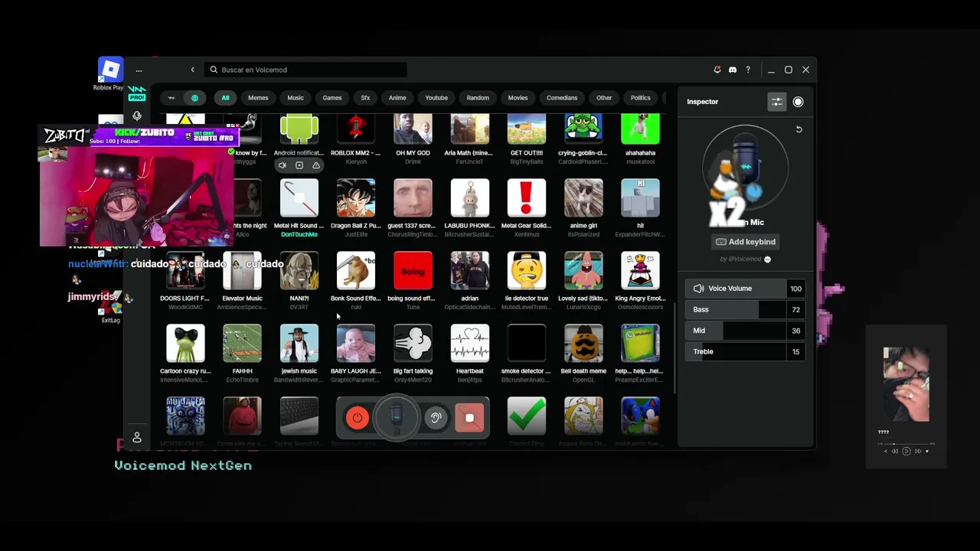
Task: Select the Voicemod waveform source filter
Action: pyautogui.click(x=171, y=98)
